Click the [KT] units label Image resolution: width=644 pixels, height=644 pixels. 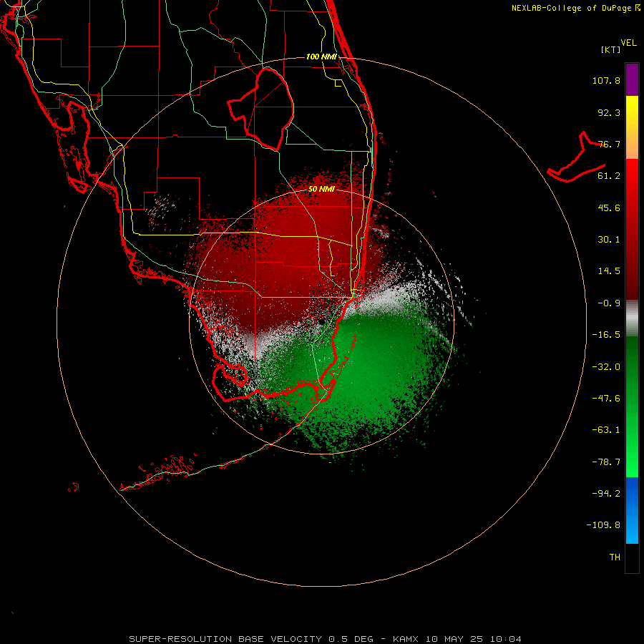coord(611,49)
